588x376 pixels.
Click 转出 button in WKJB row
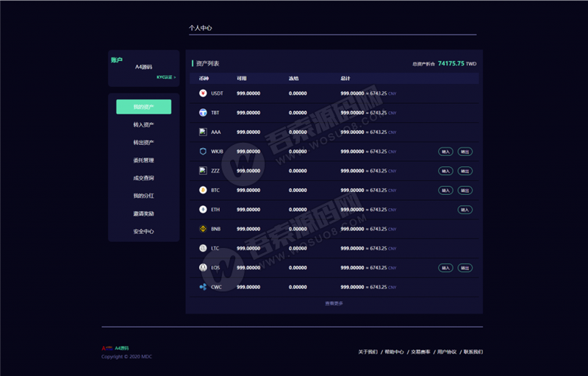(465, 152)
